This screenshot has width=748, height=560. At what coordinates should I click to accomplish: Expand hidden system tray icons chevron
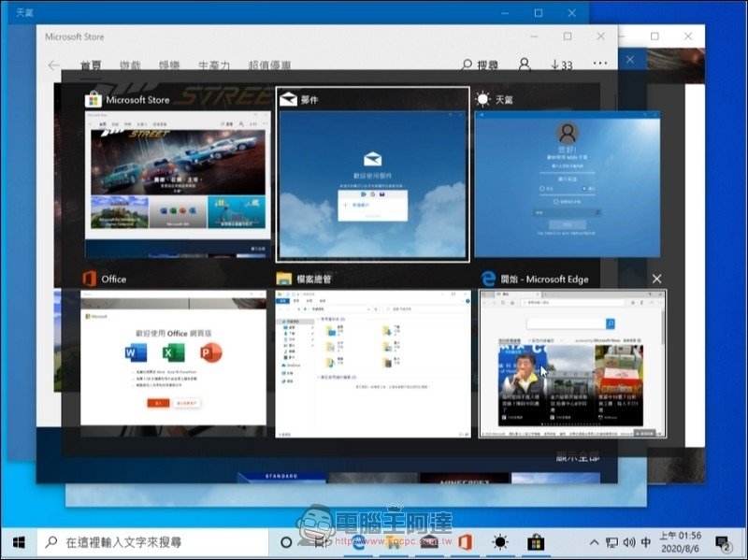[594, 542]
